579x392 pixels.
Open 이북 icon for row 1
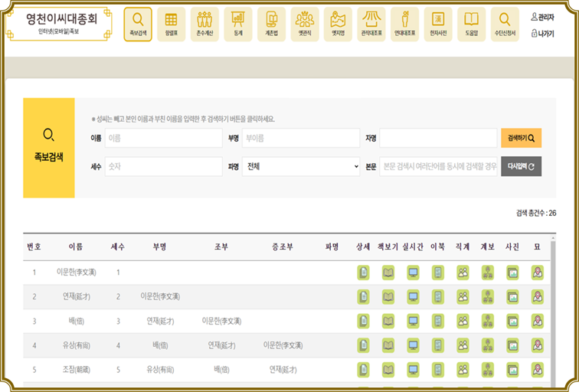(x=438, y=273)
